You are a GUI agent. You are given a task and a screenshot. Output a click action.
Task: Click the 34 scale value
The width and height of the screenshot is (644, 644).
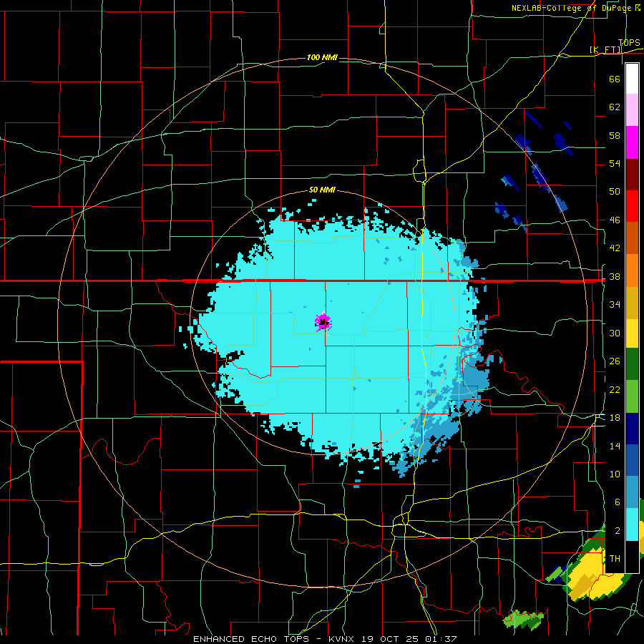(615, 304)
